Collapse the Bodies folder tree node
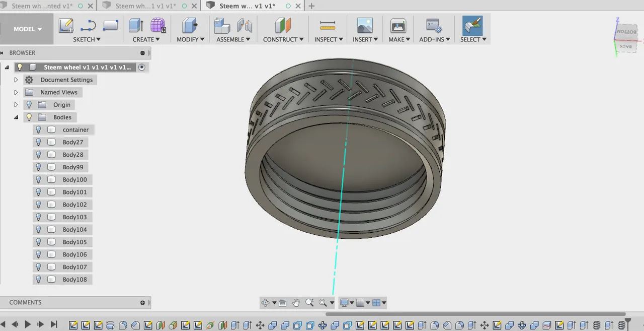The image size is (644, 331). (x=16, y=117)
